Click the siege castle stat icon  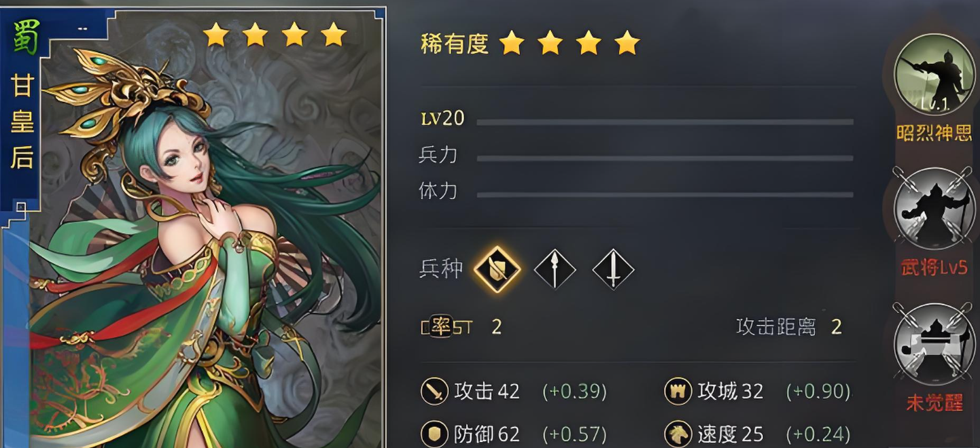pyautogui.click(x=677, y=392)
